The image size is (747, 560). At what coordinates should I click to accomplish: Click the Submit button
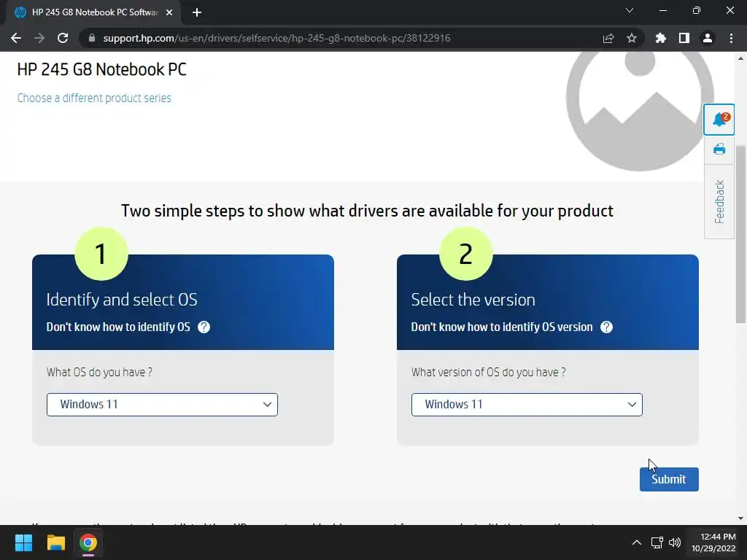[669, 480]
